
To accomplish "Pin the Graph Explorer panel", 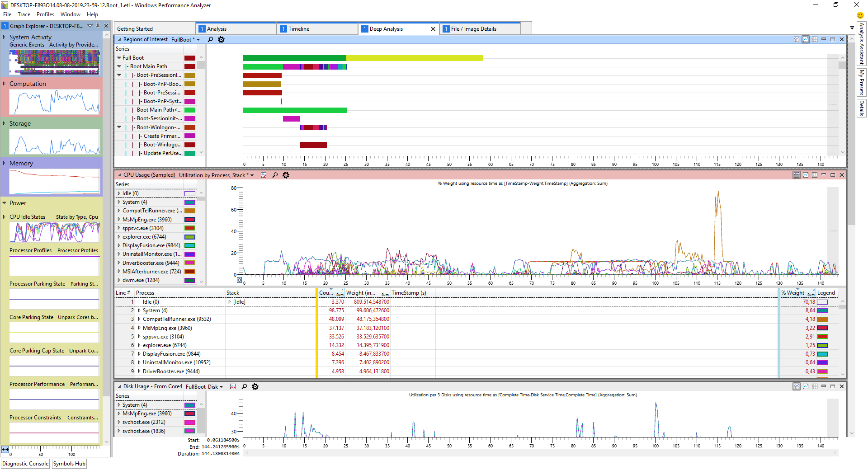I will point(98,26).
